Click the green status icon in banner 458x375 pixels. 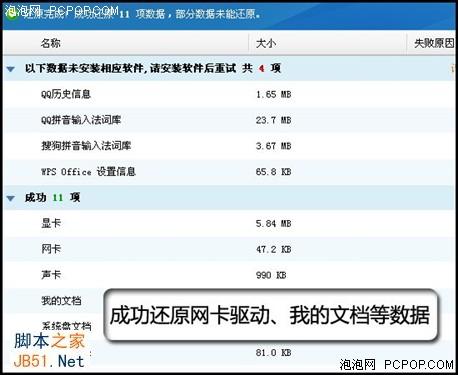[12, 14]
